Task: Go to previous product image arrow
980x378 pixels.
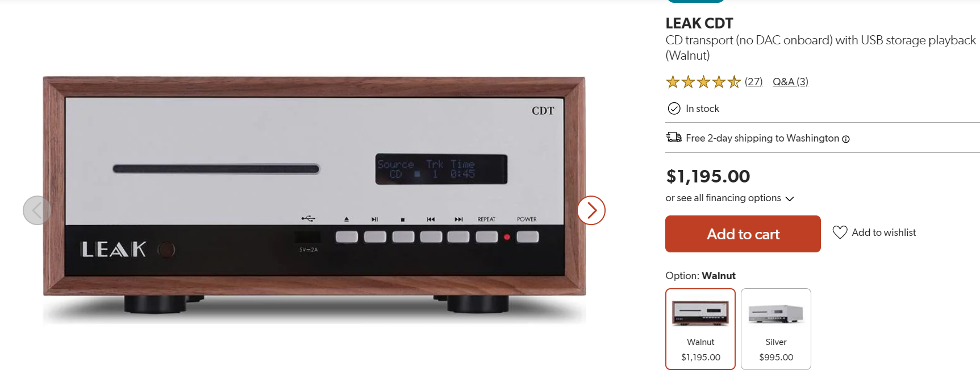Action: pos(37,210)
